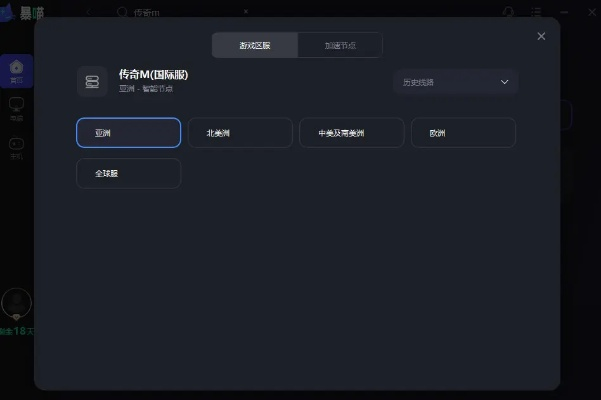Select the 中美及南美洲 region
This screenshot has width=601, height=400.
[352, 133]
